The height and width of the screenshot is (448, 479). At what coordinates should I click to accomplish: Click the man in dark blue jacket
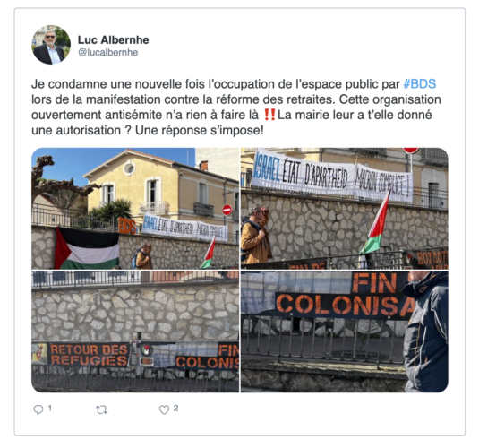pyautogui.click(x=425, y=332)
